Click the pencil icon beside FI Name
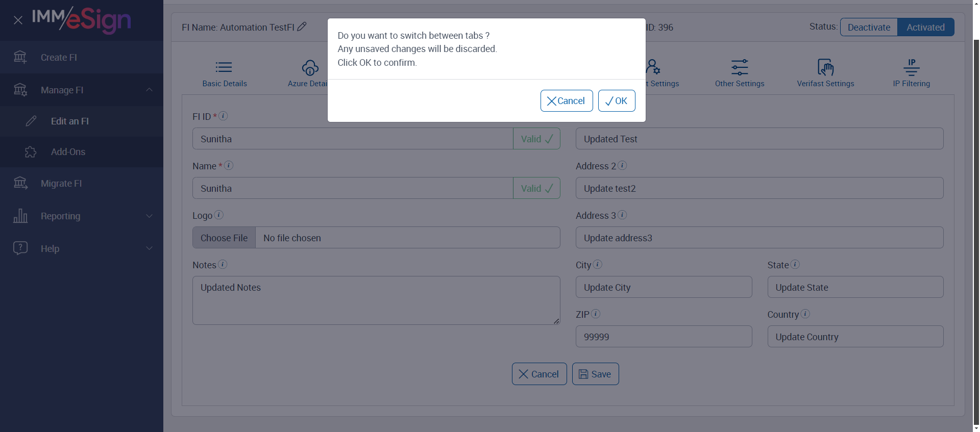 click(302, 27)
